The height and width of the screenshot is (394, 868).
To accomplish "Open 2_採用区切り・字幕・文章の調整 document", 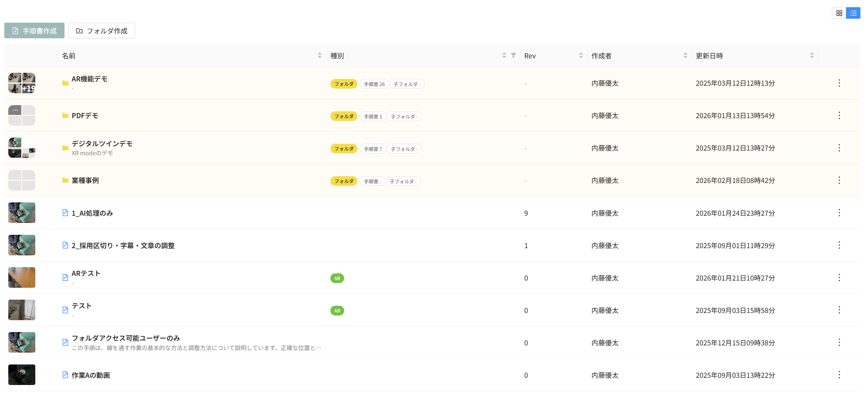I will click(x=123, y=246).
